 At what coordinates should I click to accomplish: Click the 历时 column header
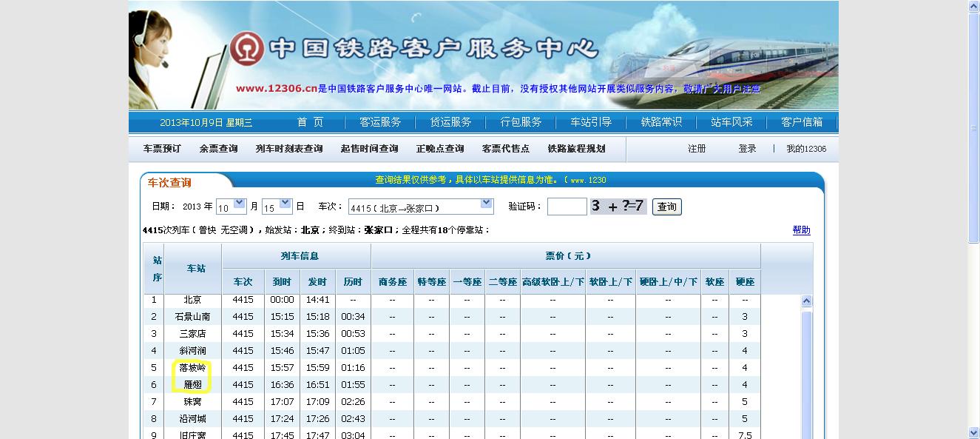click(353, 282)
